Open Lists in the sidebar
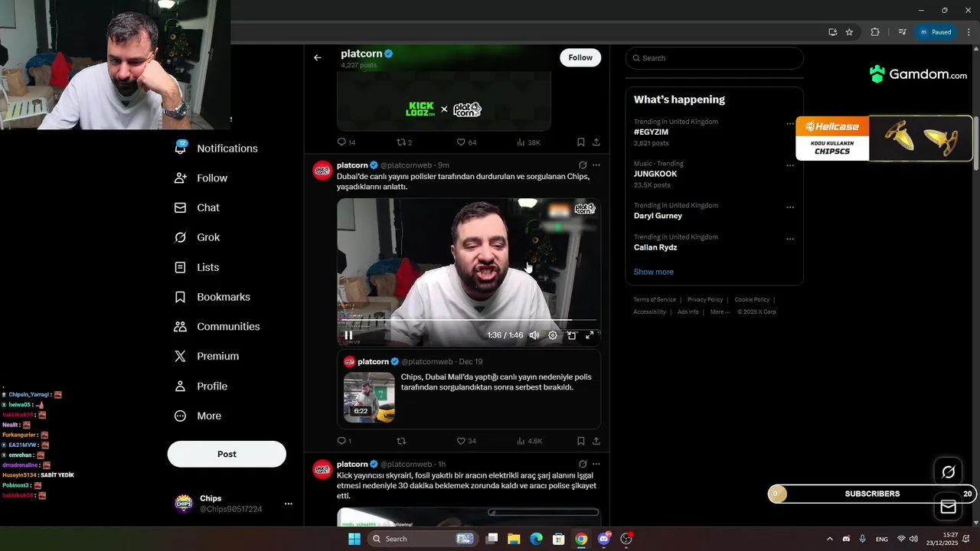Image resolution: width=980 pixels, height=551 pixels. point(197,267)
